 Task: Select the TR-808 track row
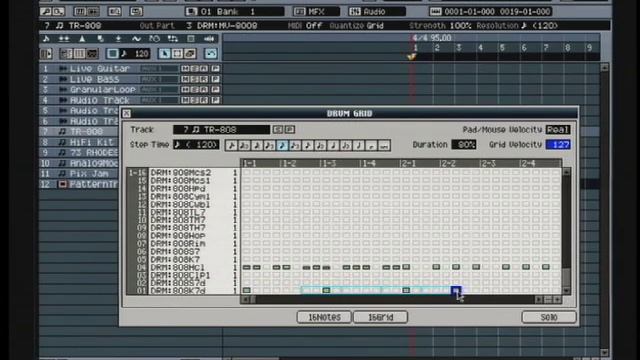pos(80,131)
